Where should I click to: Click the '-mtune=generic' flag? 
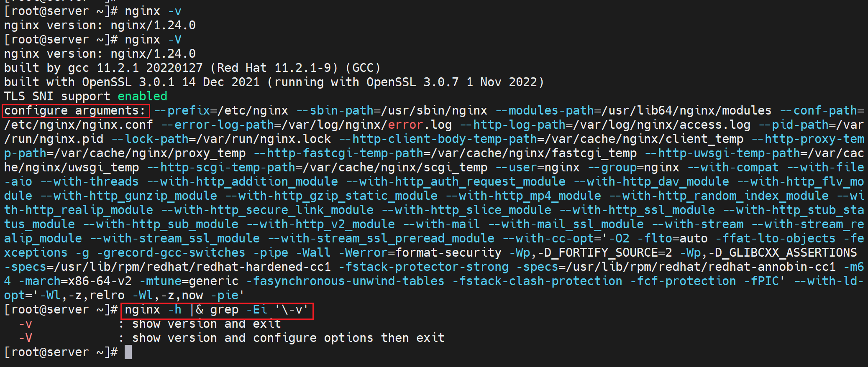pyautogui.click(x=189, y=281)
